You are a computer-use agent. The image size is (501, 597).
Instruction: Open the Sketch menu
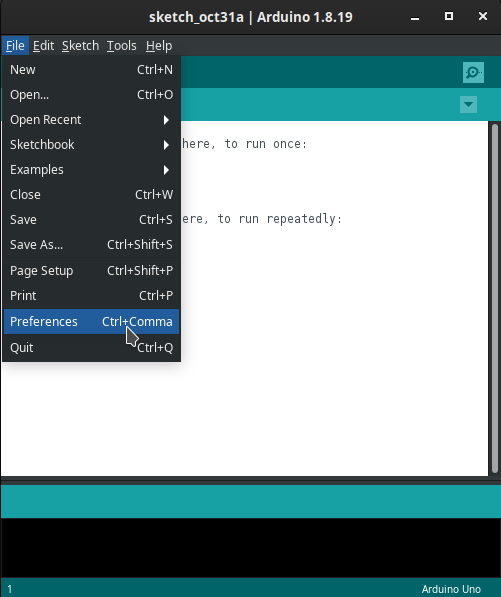(80, 46)
